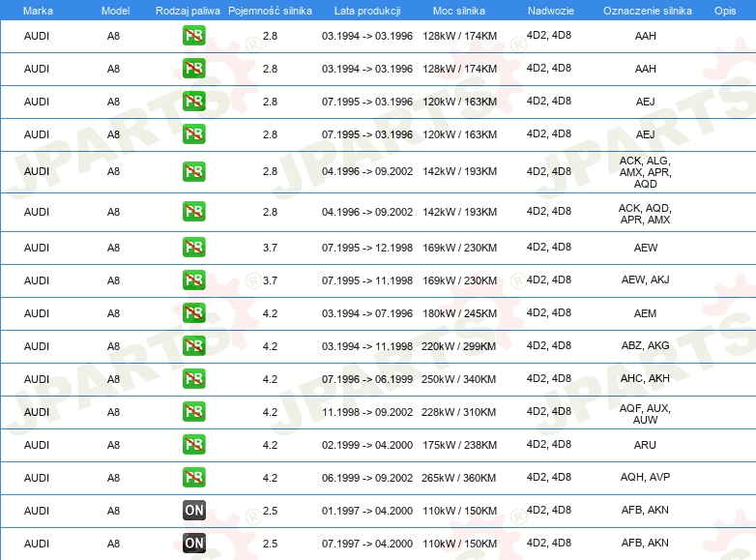This screenshot has height=560, width=756.
Task: Click the ON diesel icon for production from 07.1997
Action: [193, 543]
